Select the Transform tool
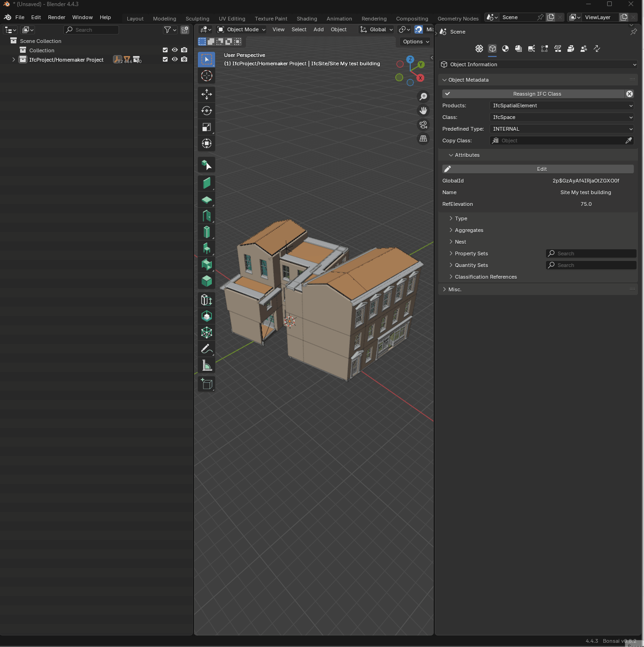Screen dimensions: 644x647 [x=207, y=143]
